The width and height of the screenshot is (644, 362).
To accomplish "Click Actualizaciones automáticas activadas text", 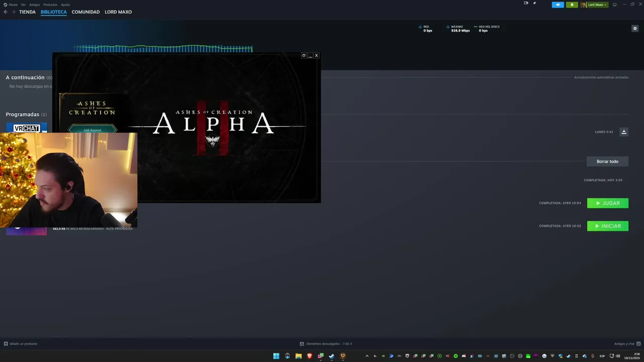I will (601, 77).
